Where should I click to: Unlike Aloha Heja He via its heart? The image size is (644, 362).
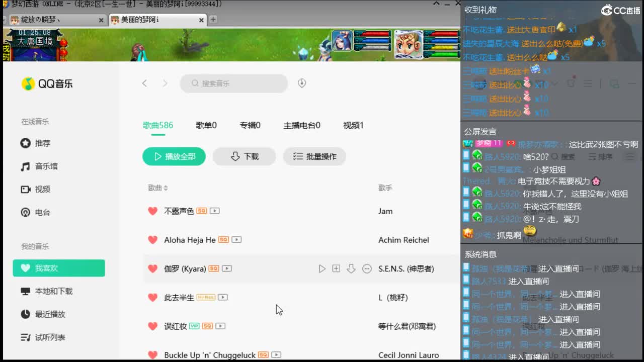pyautogui.click(x=153, y=240)
